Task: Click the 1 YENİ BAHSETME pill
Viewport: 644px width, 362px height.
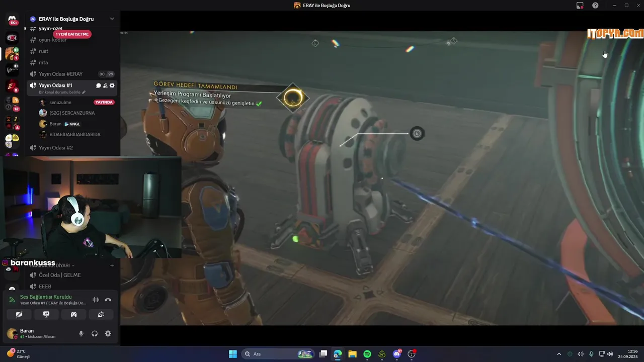Action: pos(72,34)
